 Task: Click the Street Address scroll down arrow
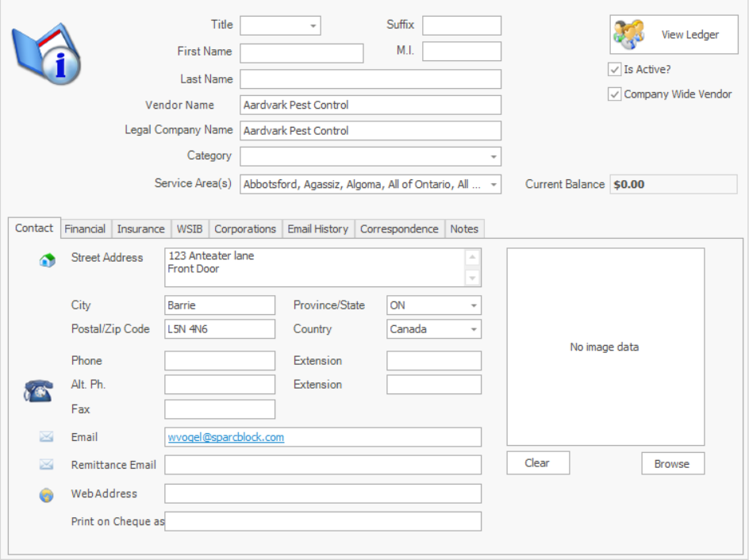pos(472,278)
